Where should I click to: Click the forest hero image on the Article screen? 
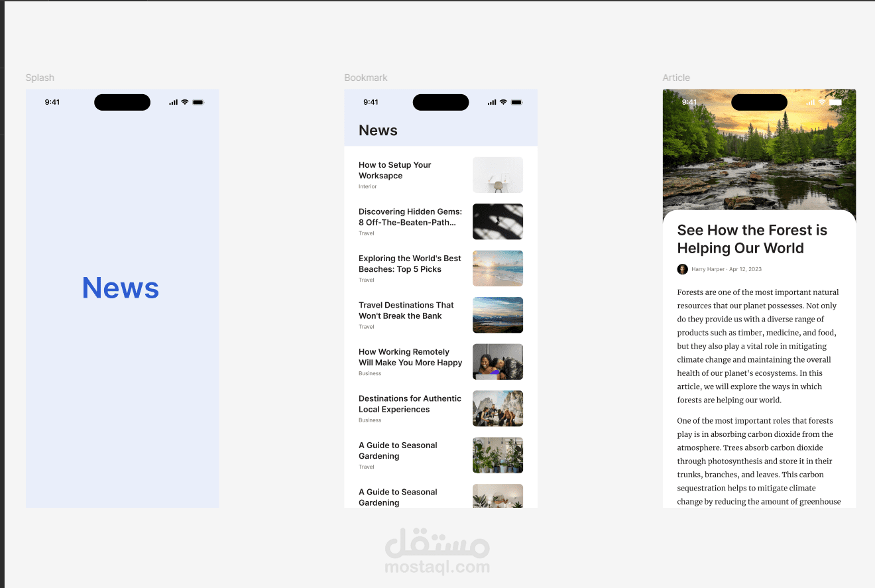[x=759, y=152]
